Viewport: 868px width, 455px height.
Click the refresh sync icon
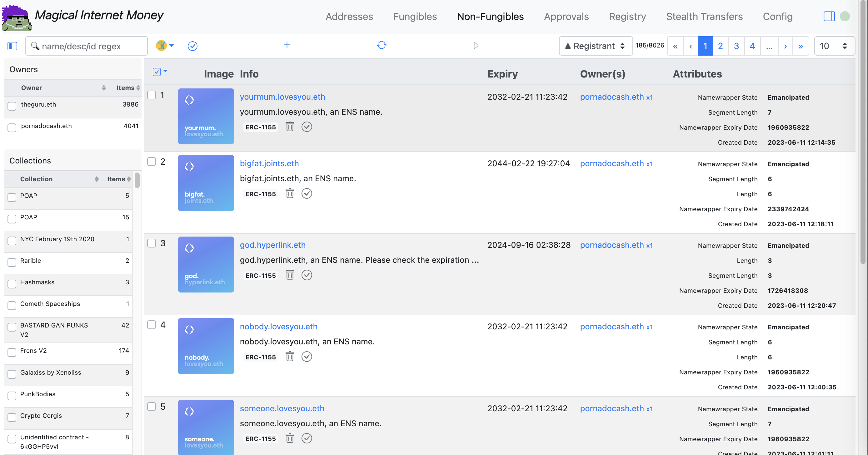382,45
